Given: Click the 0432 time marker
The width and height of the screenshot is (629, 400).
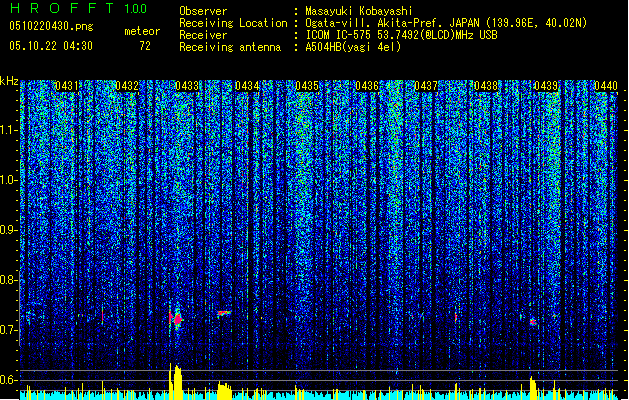Looking at the screenshot, I should coord(127,86).
